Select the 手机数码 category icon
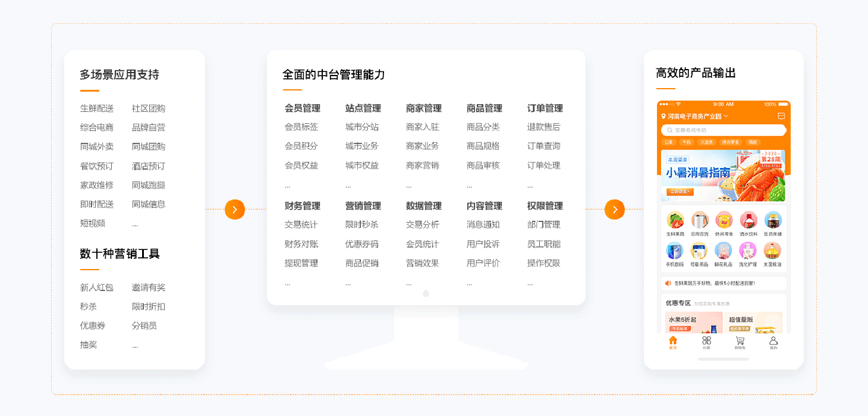 [674, 251]
